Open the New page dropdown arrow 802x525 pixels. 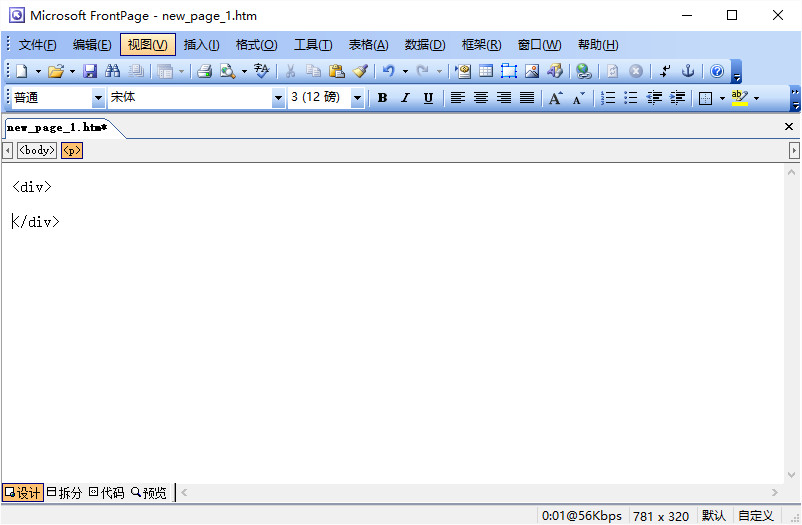[x=38, y=71]
